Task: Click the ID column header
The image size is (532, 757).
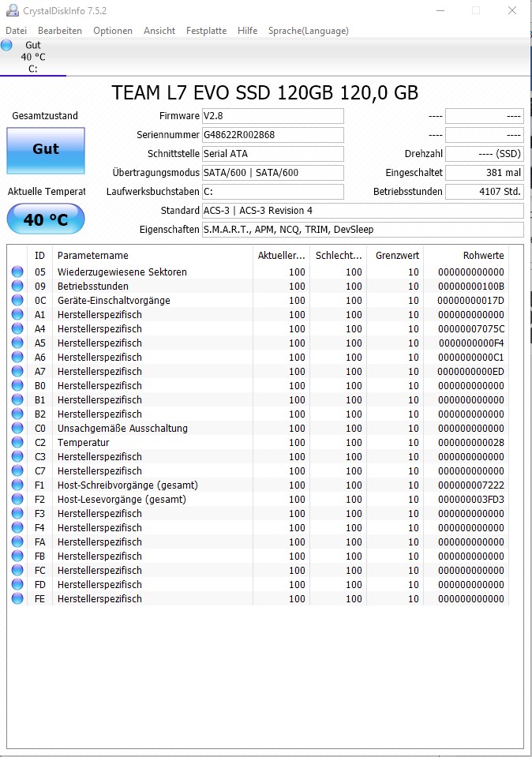Action: tap(39, 256)
